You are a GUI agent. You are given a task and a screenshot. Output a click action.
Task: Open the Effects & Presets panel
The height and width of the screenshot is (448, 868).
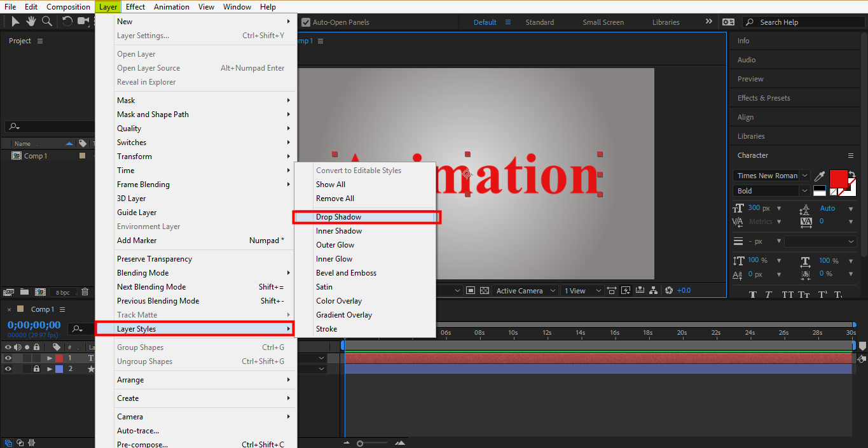(764, 98)
